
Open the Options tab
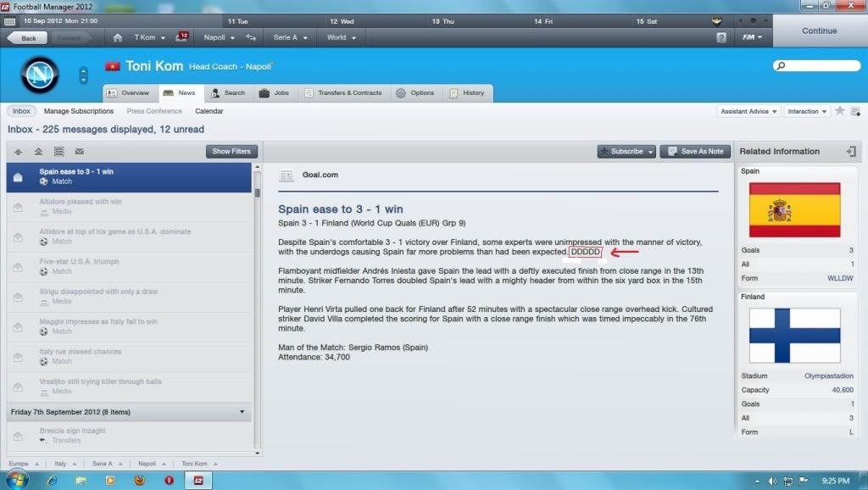[415, 93]
